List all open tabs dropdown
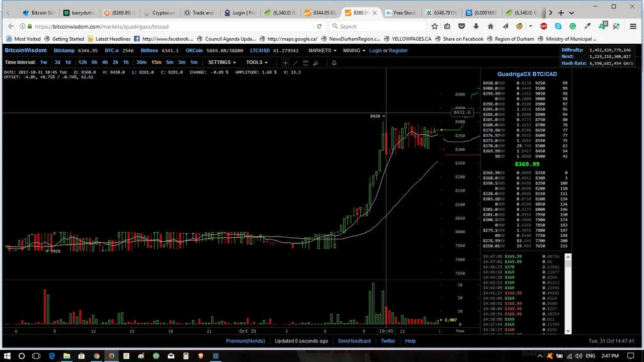This screenshot has width=644, height=362. click(572, 13)
